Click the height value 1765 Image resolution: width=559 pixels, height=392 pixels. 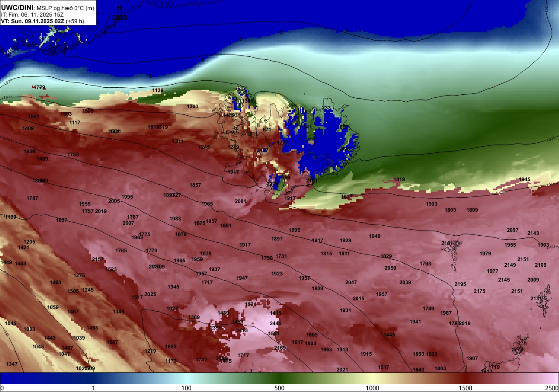coord(121,251)
